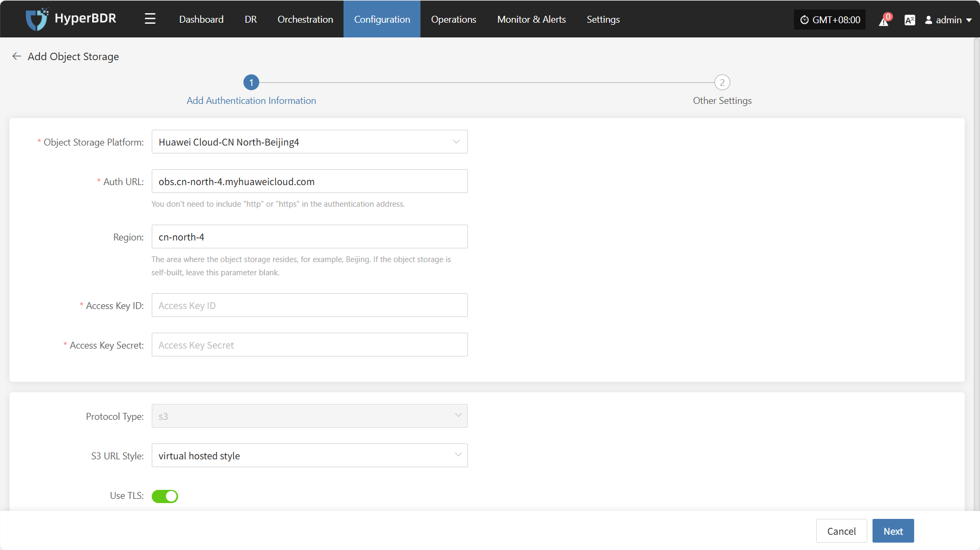Click the disabled Protocol Type s3 dropdown
This screenshot has width=980, height=550.
pos(310,416)
